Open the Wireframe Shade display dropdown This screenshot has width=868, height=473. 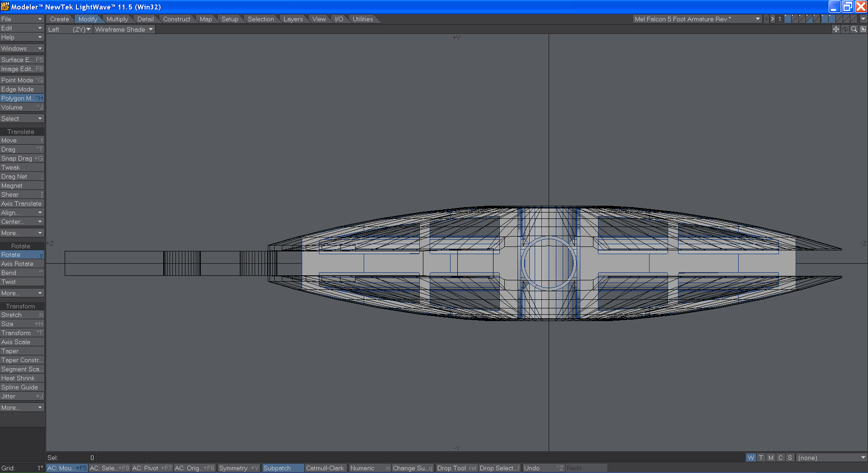coord(124,29)
